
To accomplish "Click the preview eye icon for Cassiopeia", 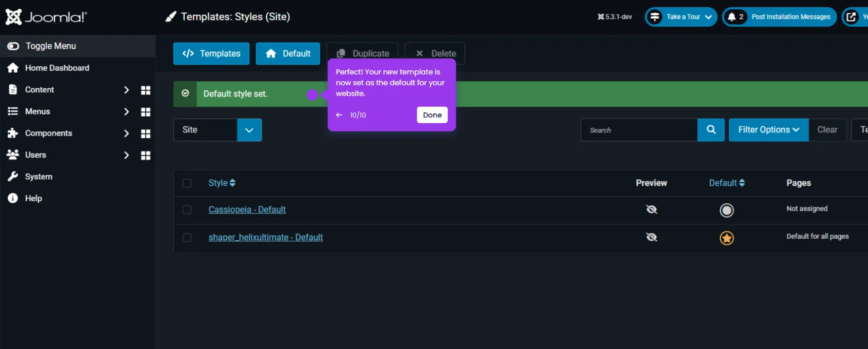I will tap(652, 209).
